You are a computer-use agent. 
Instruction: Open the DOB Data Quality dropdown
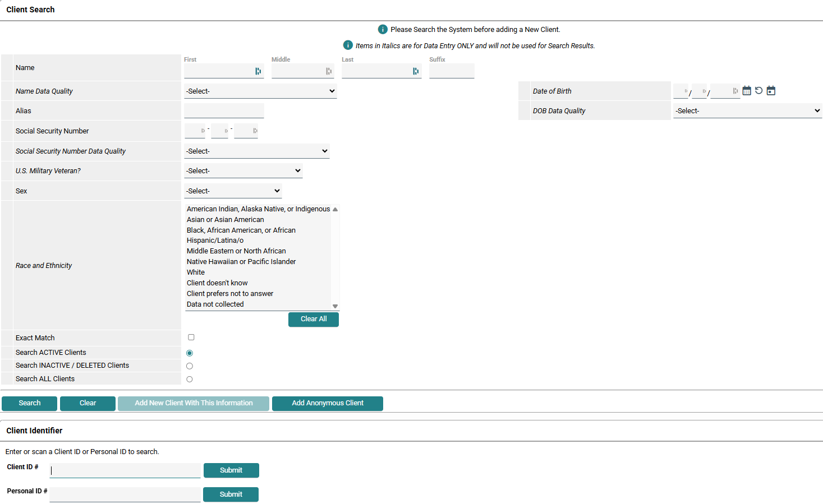coord(748,111)
